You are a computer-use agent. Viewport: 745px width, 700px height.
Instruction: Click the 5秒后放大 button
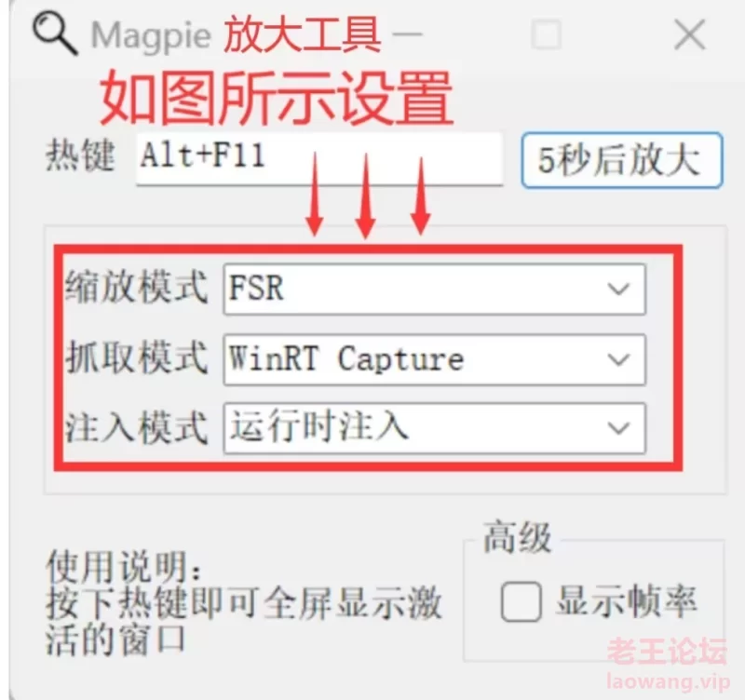[x=622, y=160]
